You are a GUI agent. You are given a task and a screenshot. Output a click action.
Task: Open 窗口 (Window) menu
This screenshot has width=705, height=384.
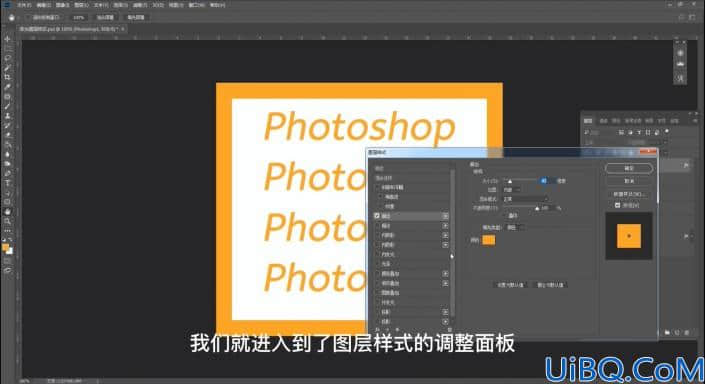(x=196, y=5)
